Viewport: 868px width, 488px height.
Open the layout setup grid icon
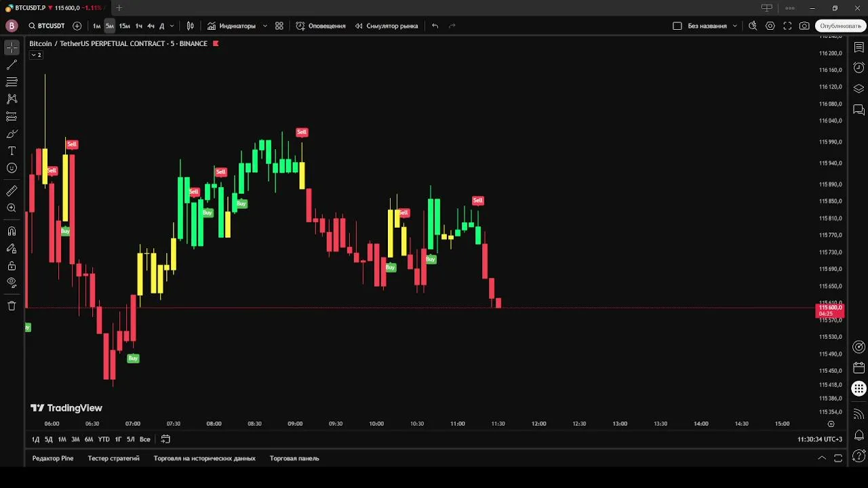point(279,26)
